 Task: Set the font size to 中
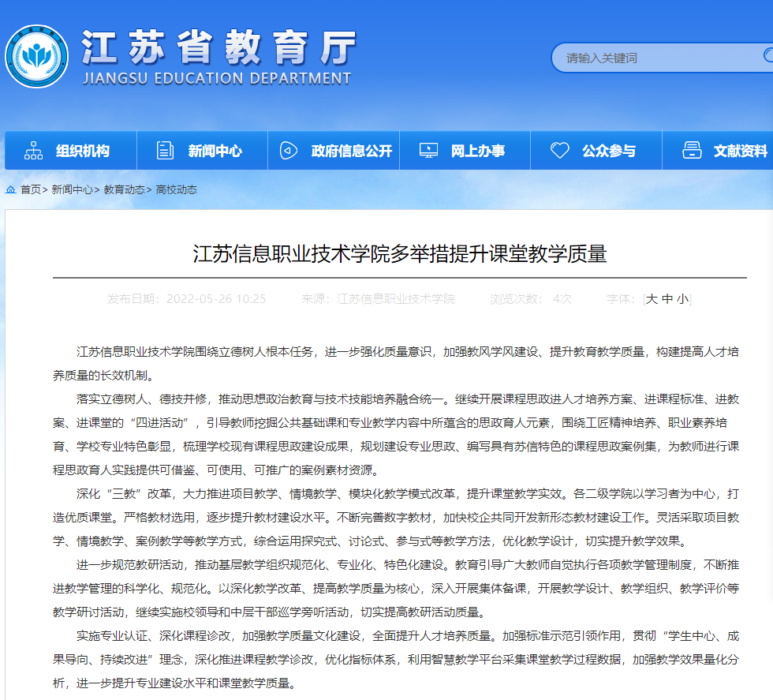point(667,299)
